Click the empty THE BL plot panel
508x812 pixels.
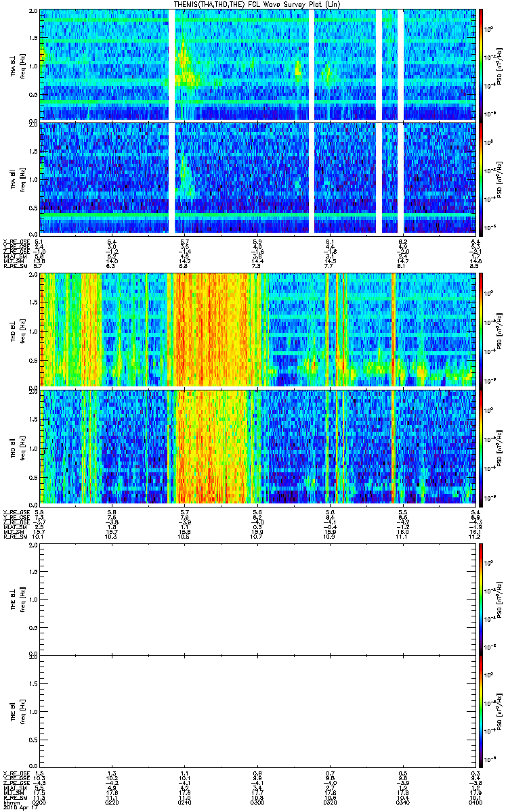(258, 598)
